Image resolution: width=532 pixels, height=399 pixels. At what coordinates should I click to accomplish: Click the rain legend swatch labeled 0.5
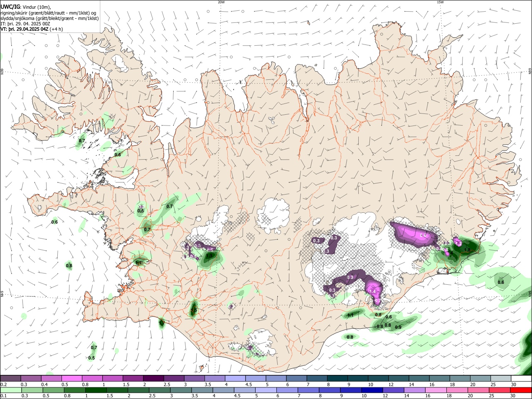point(53,390)
